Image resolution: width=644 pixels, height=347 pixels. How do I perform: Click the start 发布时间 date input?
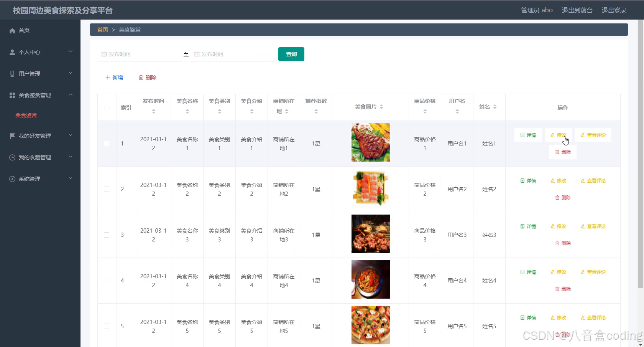coord(140,54)
